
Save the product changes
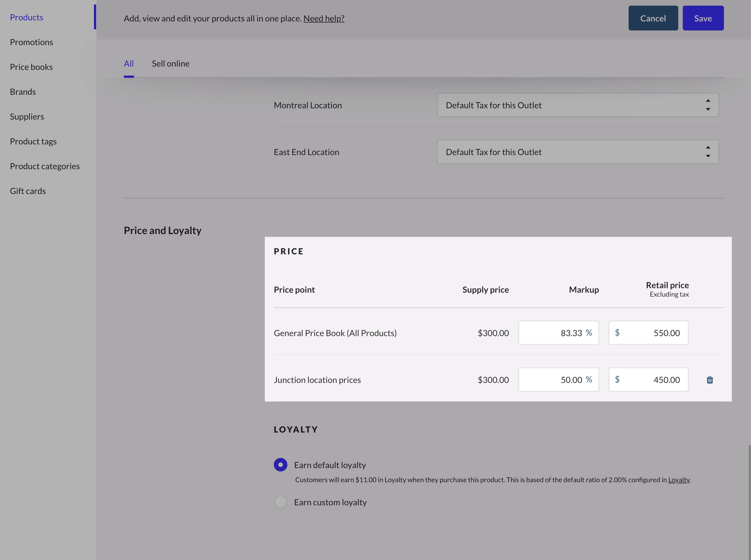coord(703,18)
